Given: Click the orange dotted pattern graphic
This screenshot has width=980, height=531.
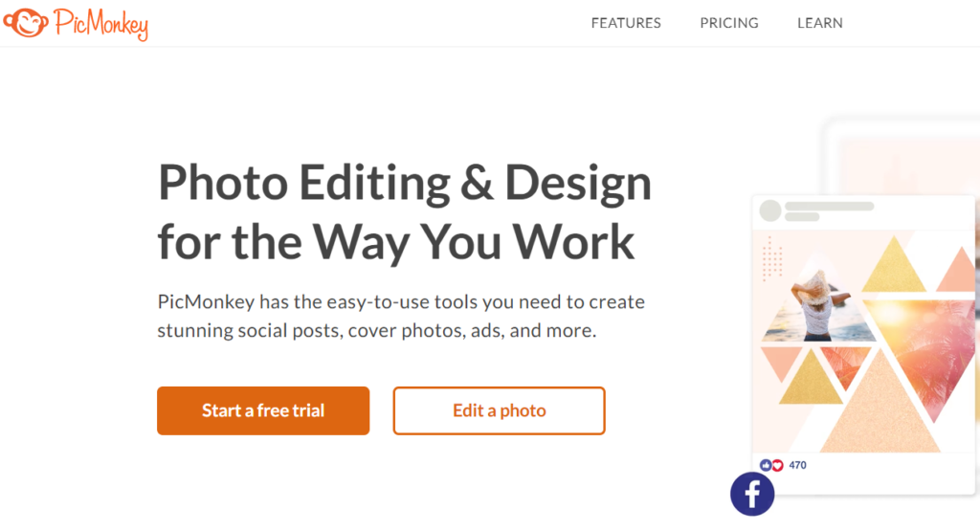Looking at the screenshot, I should 773,256.
